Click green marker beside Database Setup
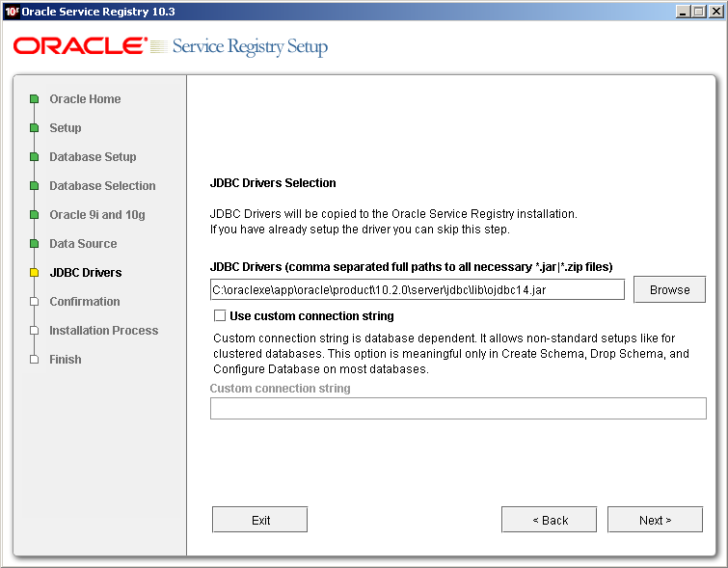The image size is (728, 568). [34, 157]
